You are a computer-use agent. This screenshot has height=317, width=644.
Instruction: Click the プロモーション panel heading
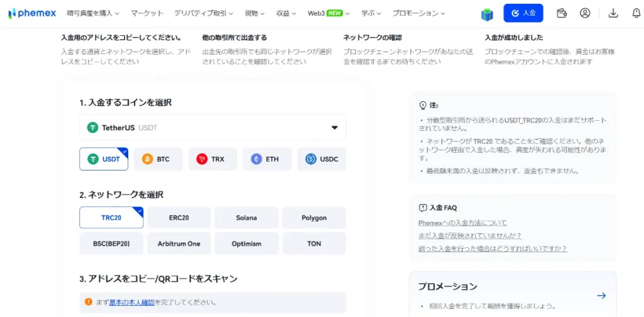tap(448, 286)
